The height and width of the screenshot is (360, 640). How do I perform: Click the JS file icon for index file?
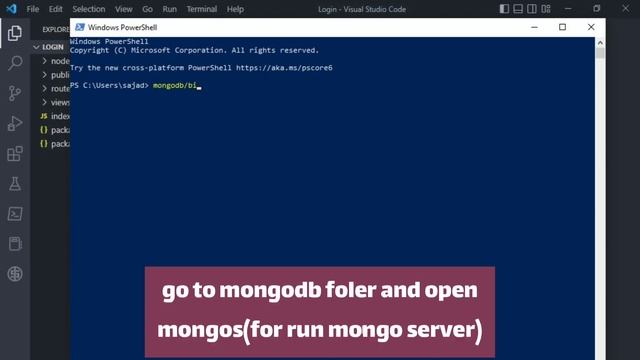point(44,116)
